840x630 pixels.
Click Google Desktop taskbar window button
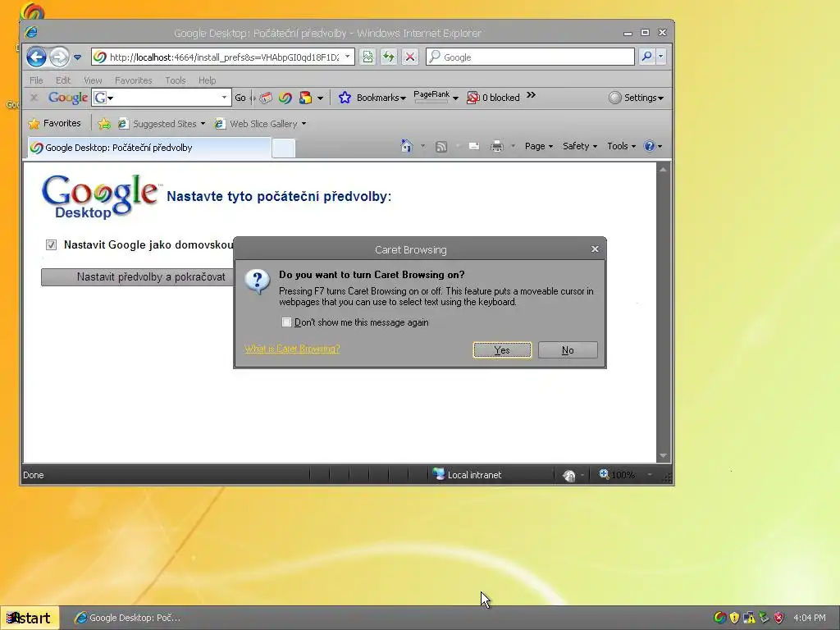[129, 618]
